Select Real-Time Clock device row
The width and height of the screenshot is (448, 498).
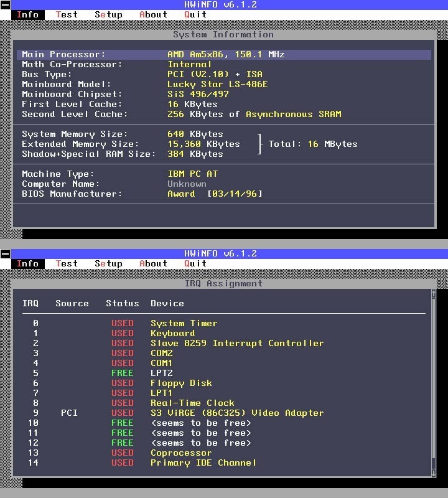[224, 403]
